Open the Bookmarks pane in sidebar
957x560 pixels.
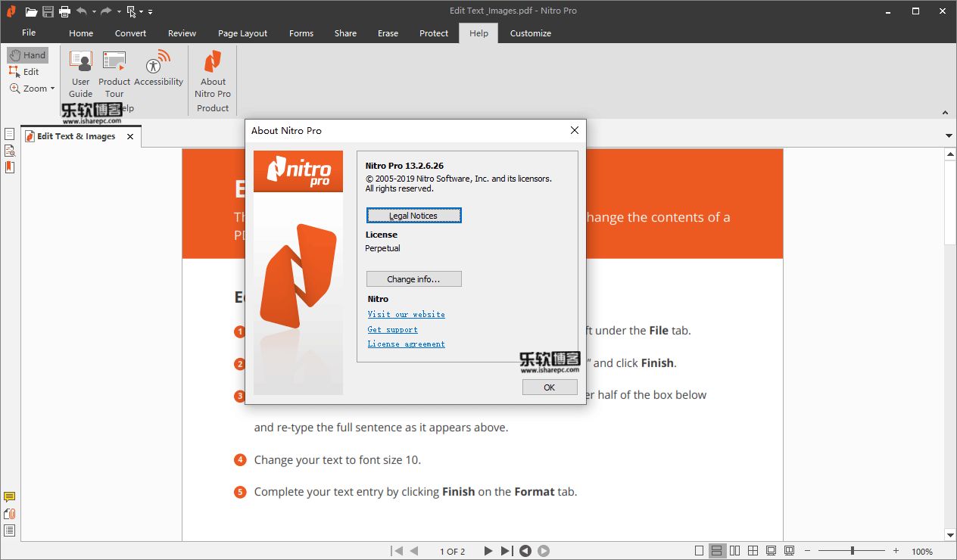10,167
